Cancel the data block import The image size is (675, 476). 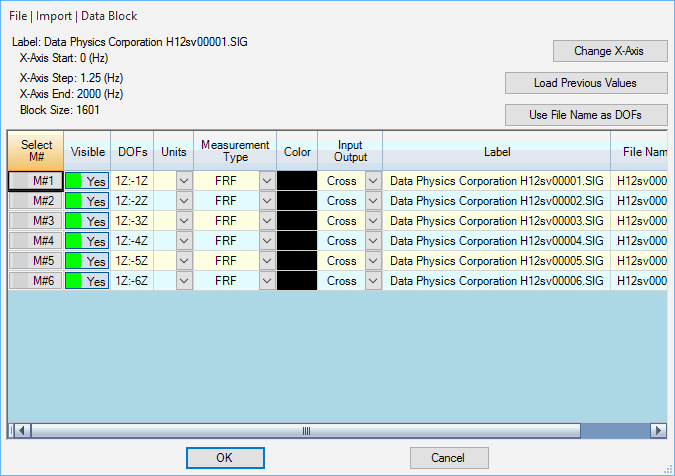(449, 458)
